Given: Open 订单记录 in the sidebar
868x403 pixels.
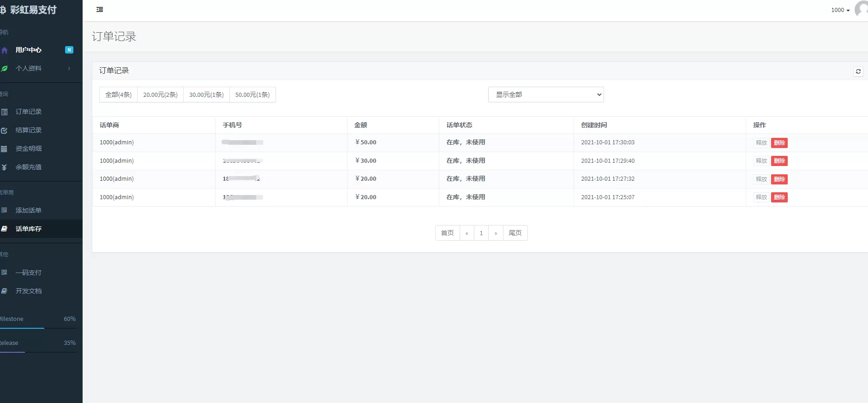Looking at the screenshot, I should [29, 112].
